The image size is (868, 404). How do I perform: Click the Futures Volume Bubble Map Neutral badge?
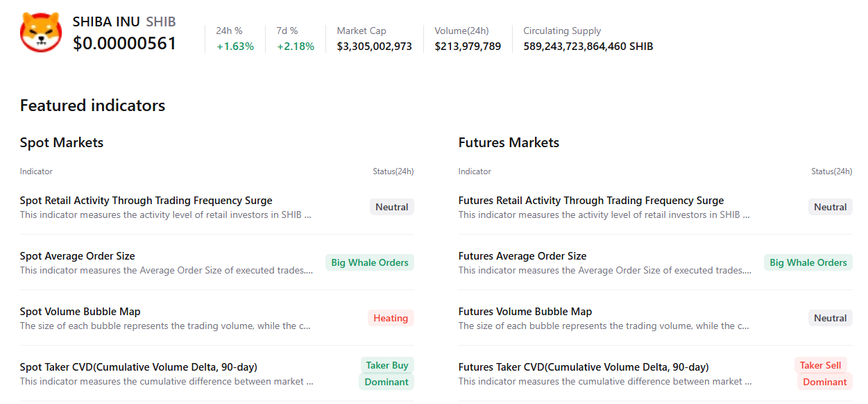tap(831, 318)
